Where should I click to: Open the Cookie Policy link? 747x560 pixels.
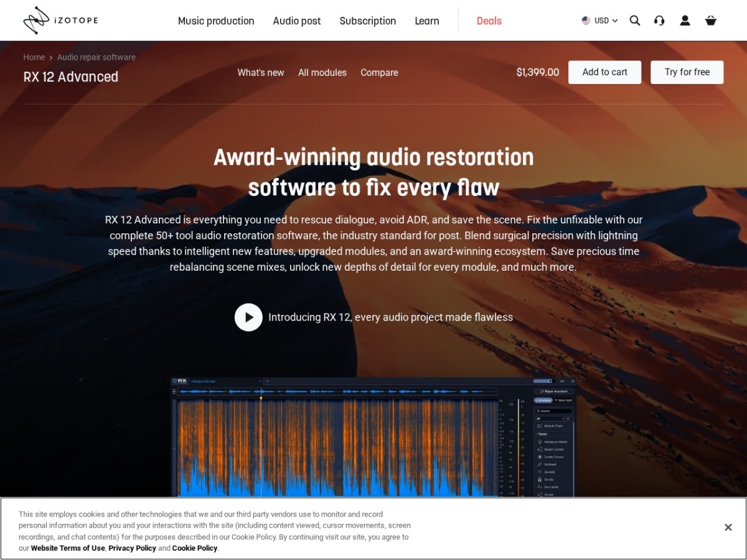click(195, 548)
